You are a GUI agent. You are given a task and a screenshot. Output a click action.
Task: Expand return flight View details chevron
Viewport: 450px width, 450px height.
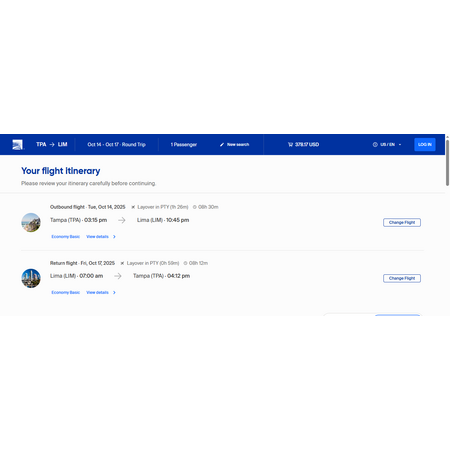[x=114, y=292]
